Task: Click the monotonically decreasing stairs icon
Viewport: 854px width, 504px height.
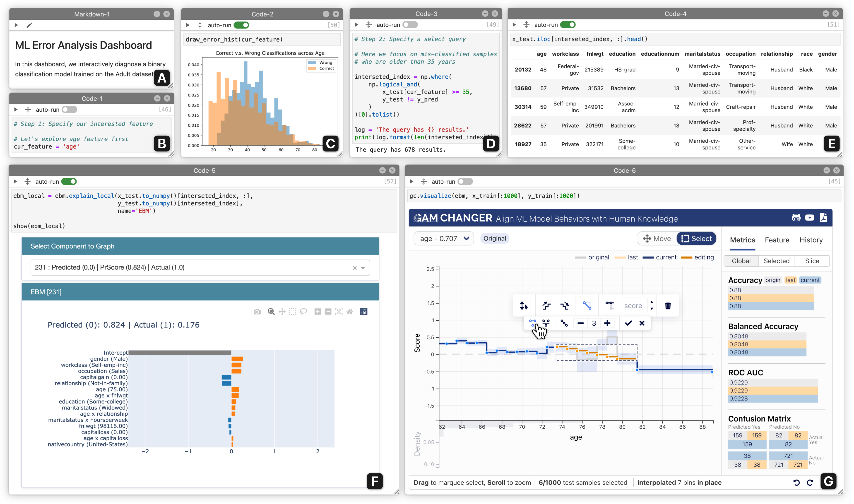Action: (565, 306)
